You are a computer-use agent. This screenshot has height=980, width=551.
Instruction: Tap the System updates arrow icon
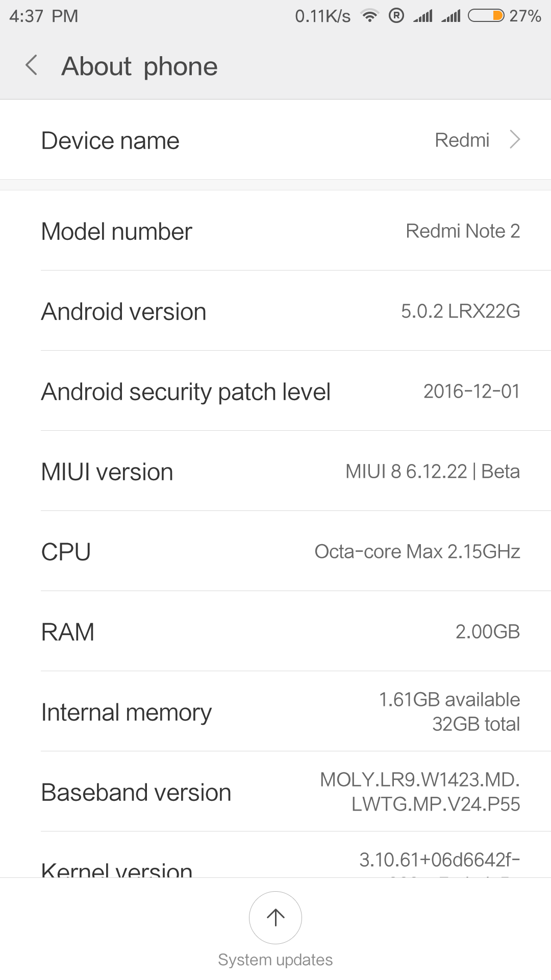pyautogui.click(x=275, y=917)
